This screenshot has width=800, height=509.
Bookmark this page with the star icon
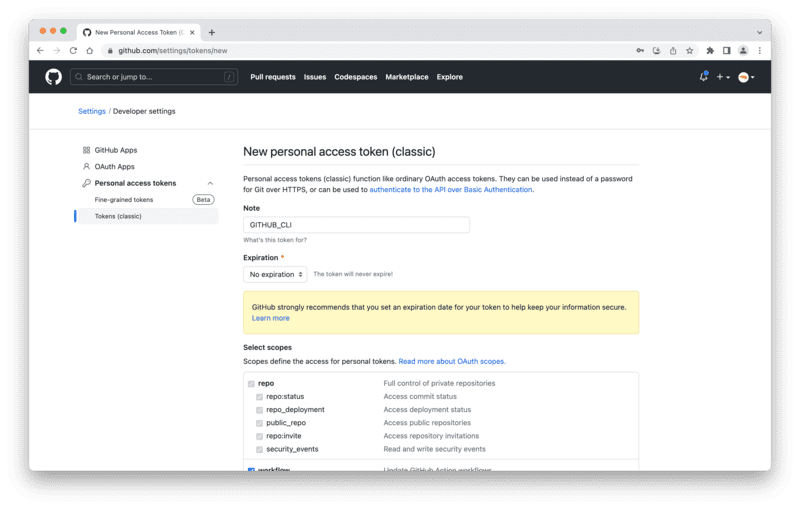point(689,50)
